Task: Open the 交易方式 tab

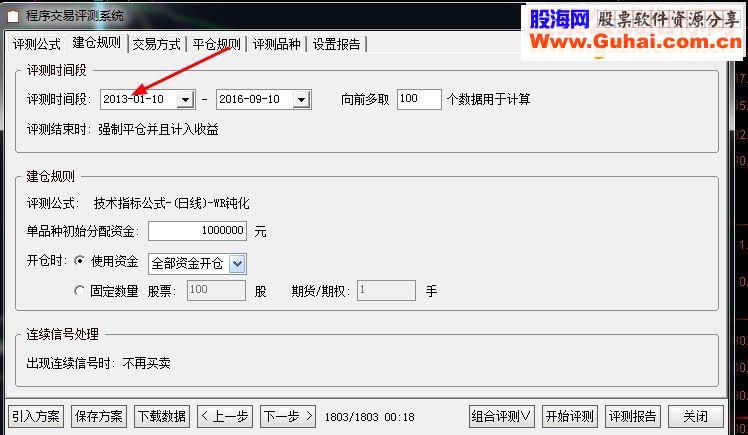Action: 156,44
